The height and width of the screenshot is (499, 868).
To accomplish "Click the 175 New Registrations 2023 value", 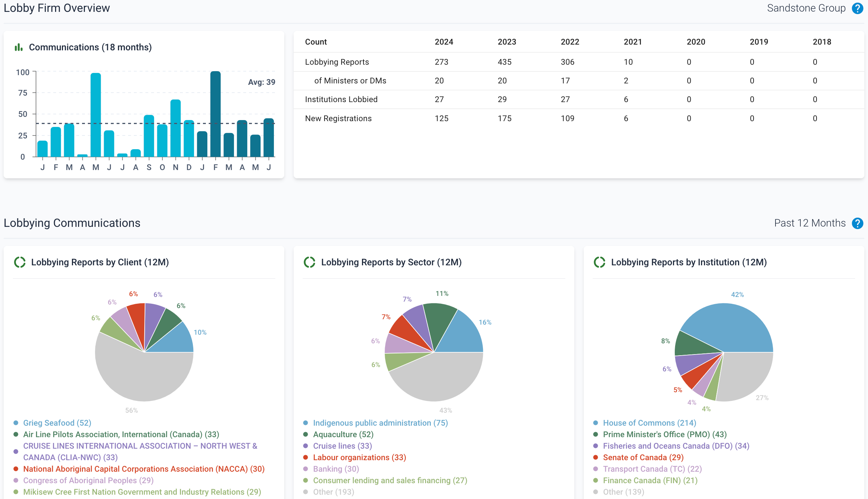I will 505,118.
